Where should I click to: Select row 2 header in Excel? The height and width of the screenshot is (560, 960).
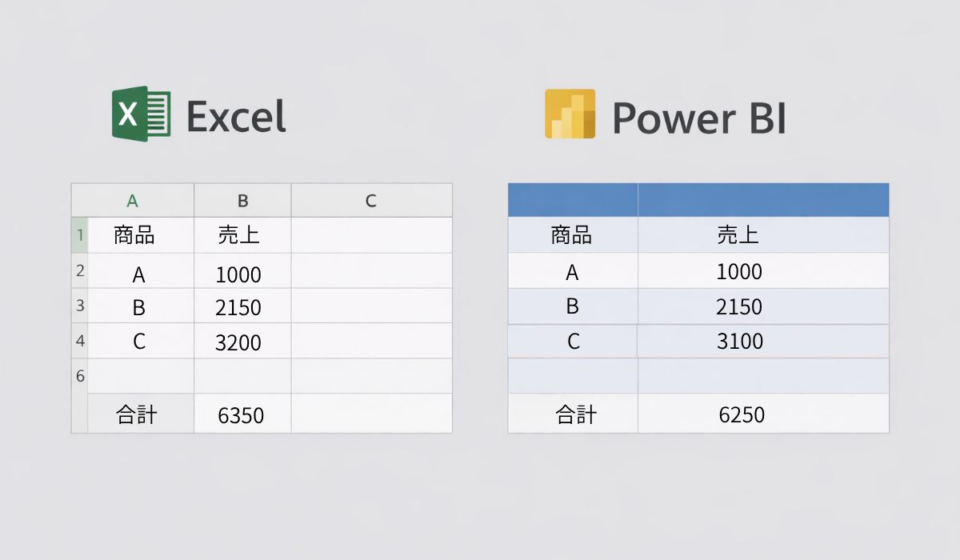(79, 271)
